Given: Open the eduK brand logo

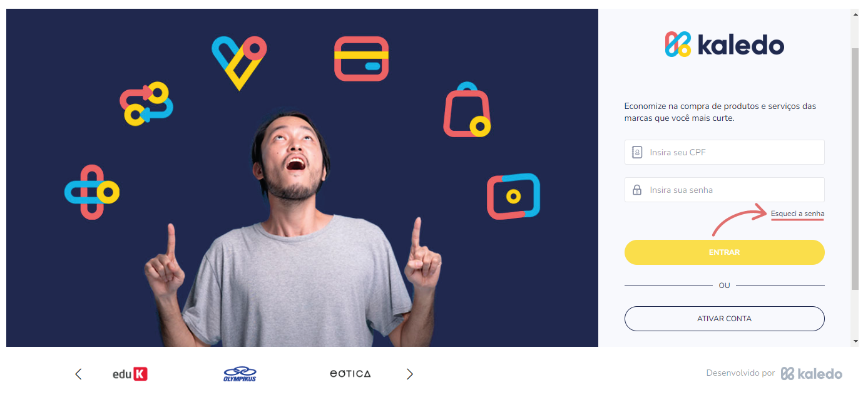Looking at the screenshot, I should [130, 374].
